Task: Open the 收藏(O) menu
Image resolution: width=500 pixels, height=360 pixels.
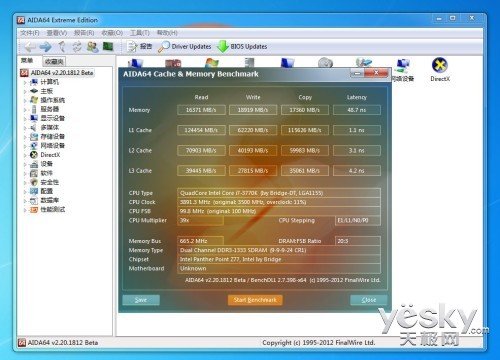Action: point(112,33)
